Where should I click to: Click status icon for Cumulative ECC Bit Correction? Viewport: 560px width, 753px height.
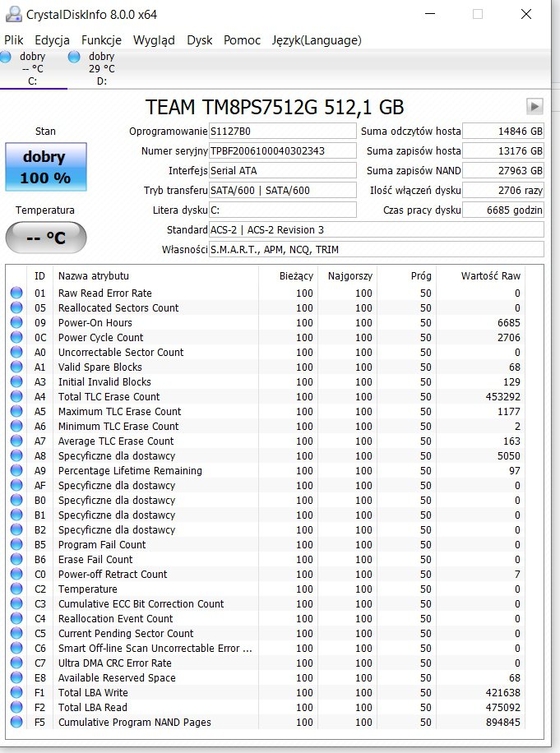pos(16,603)
